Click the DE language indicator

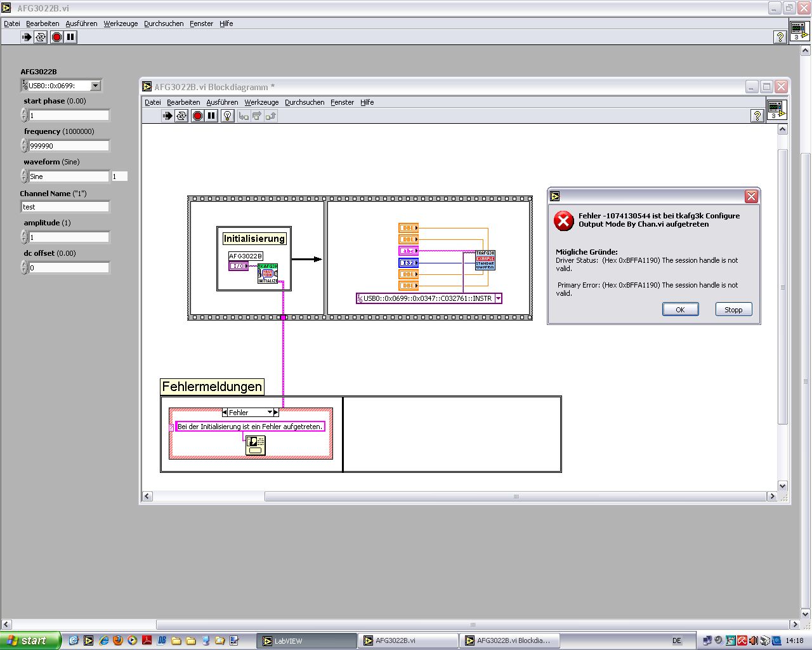pos(676,640)
